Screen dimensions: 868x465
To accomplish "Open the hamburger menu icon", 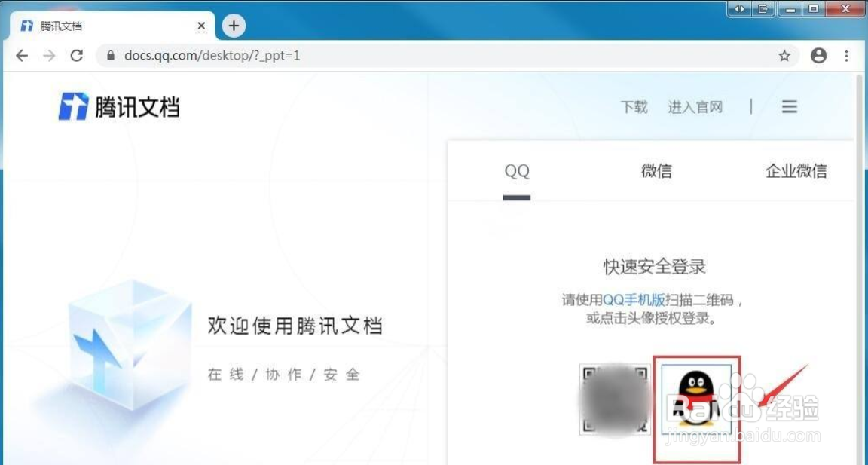I will (790, 107).
